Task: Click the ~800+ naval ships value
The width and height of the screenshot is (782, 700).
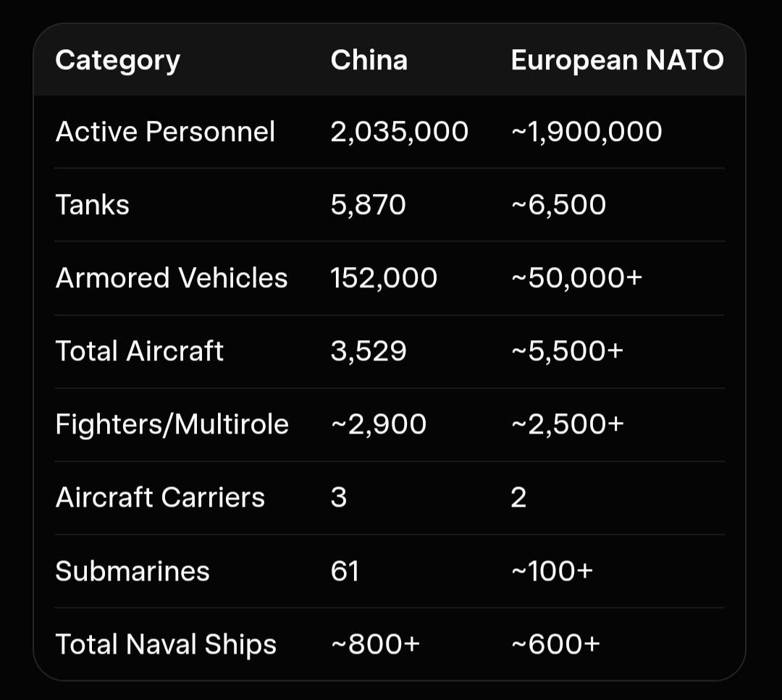Action: [375, 645]
